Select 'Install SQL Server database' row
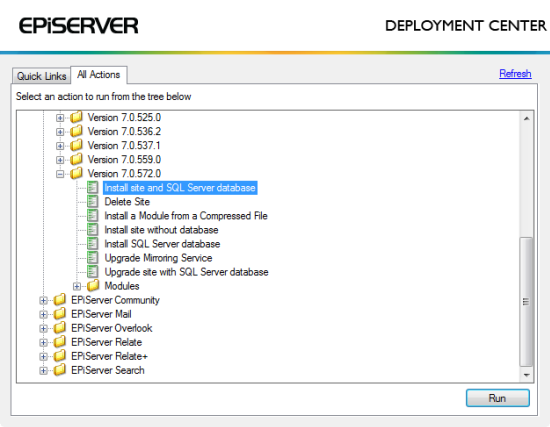550x427 pixels. (x=162, y=244)
